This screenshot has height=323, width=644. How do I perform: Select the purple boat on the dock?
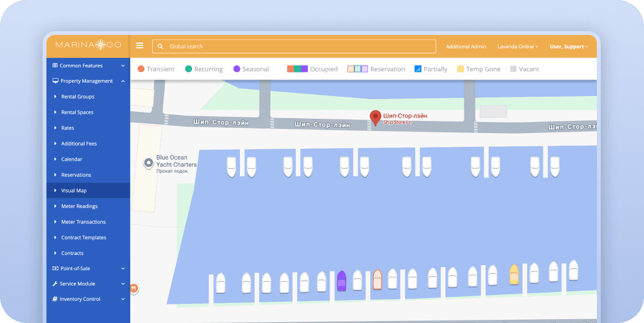pos(342,280)
